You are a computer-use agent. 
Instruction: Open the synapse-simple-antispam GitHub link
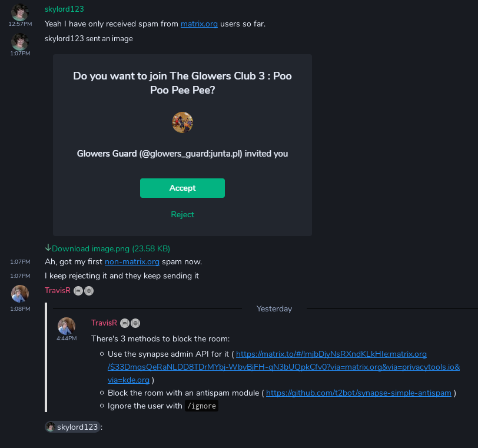point(358,393)
